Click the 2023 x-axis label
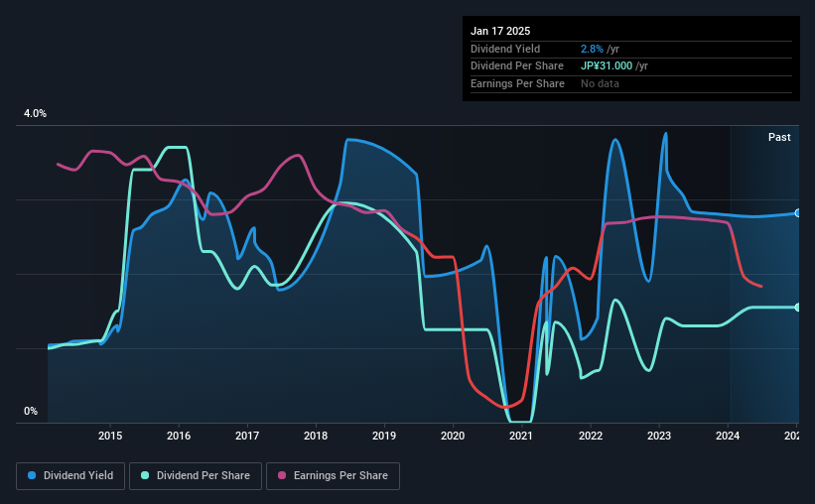815x504 pixels. [659, 436]
